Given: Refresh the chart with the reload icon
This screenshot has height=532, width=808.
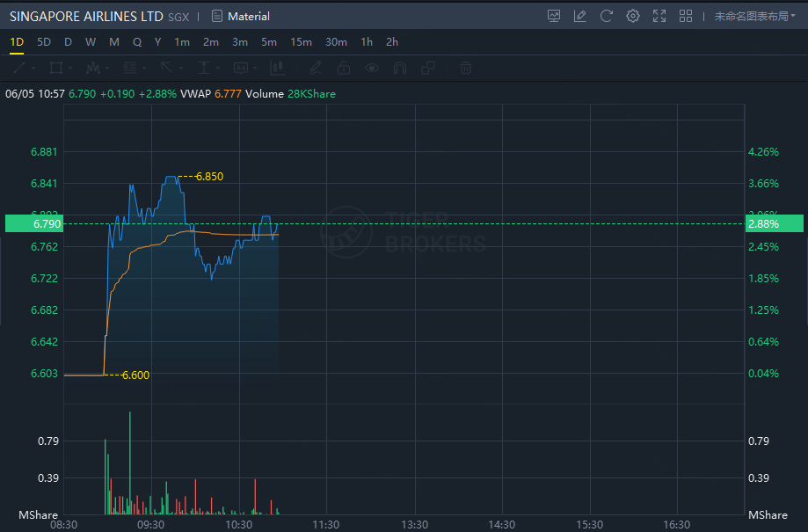Looking at the screenshot, I should point(607,16).
